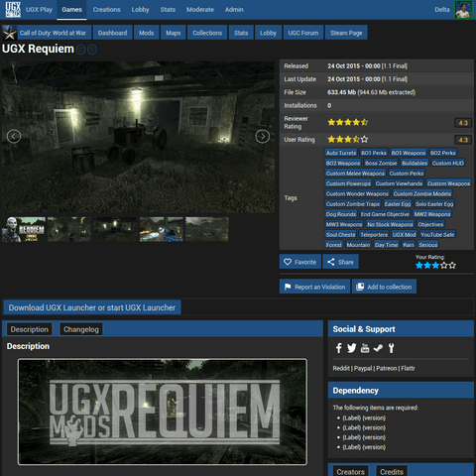
Task: Select the second screenshot thumbnail
Action: point(69,229)
